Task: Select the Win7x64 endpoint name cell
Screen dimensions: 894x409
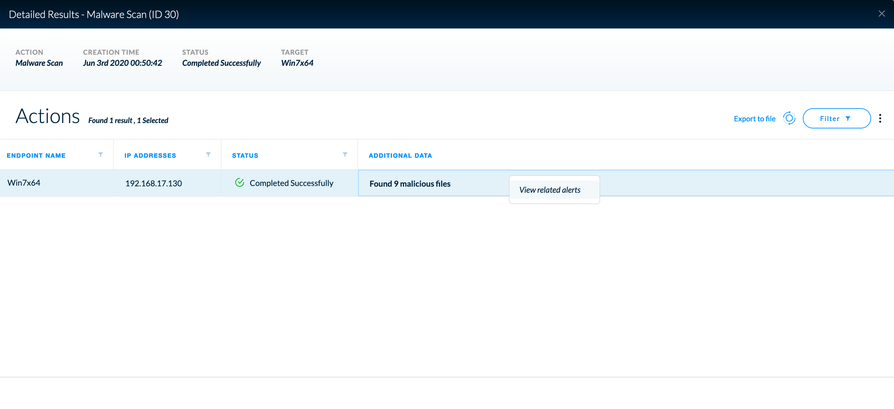Action: pyautogui.click(x=23, y=183)
